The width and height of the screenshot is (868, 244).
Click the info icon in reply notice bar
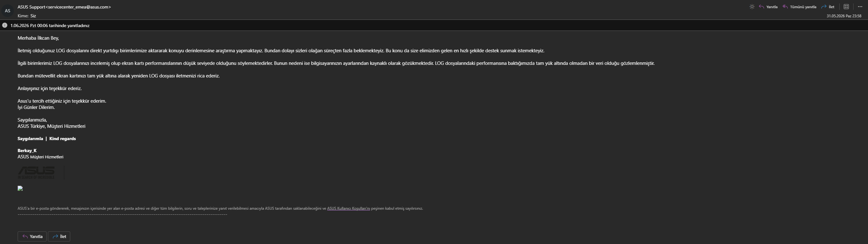click(x=5, y=25)
